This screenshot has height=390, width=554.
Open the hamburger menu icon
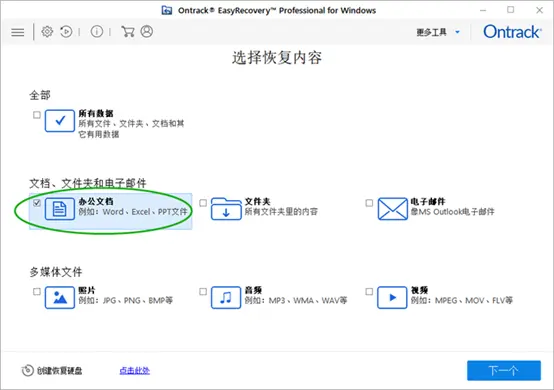[18, 32]
